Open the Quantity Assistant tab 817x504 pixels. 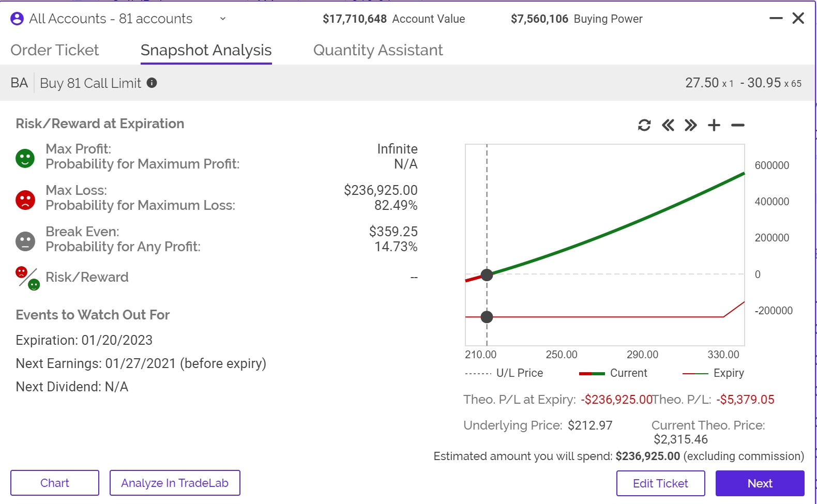[377, 50]
